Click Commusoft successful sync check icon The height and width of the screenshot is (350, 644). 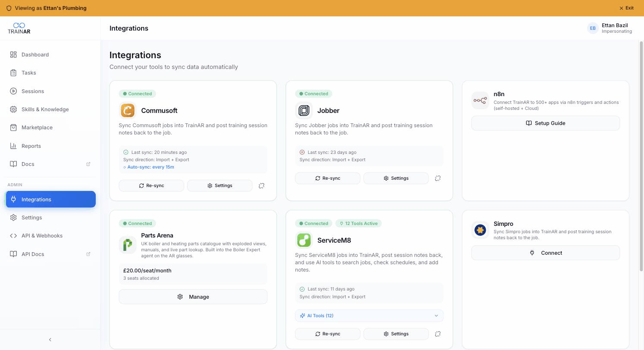click(126, 152)
